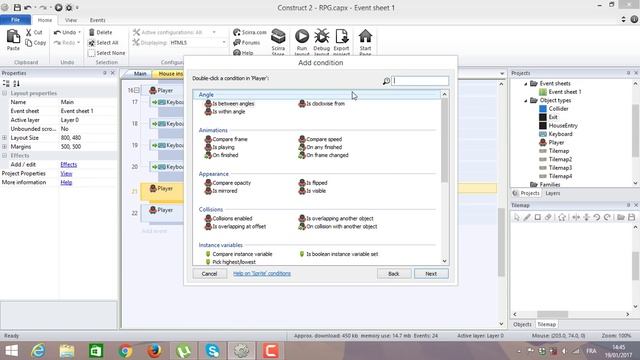This screenshot has width=640, height=360.
Task: Click the Tilemap panel horizontal scrollbar
Action: click(552, 314)
